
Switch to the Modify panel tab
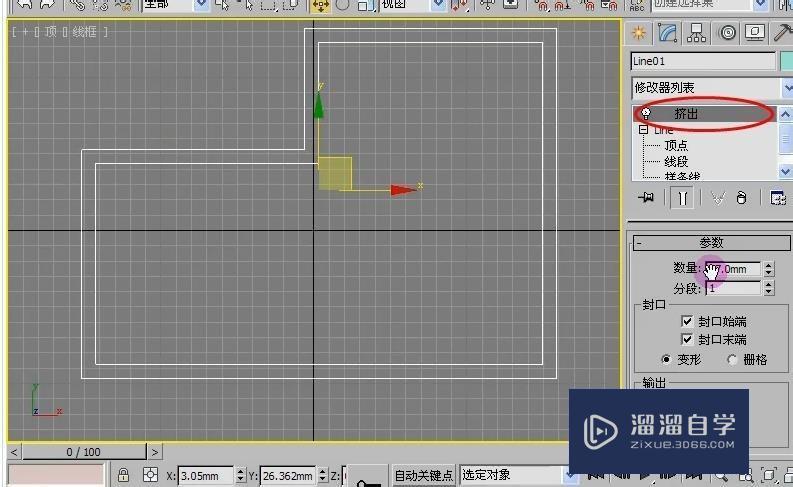pyautogui.click(x=667, y=33)
